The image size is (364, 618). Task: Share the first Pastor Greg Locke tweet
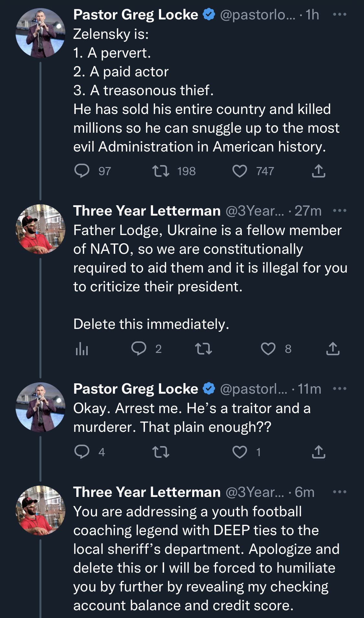coord(318,171)
